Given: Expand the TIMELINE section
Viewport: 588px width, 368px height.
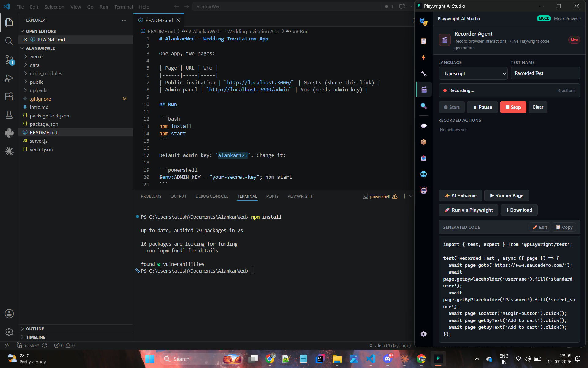Looking at the screenshot, I should 36,337.
